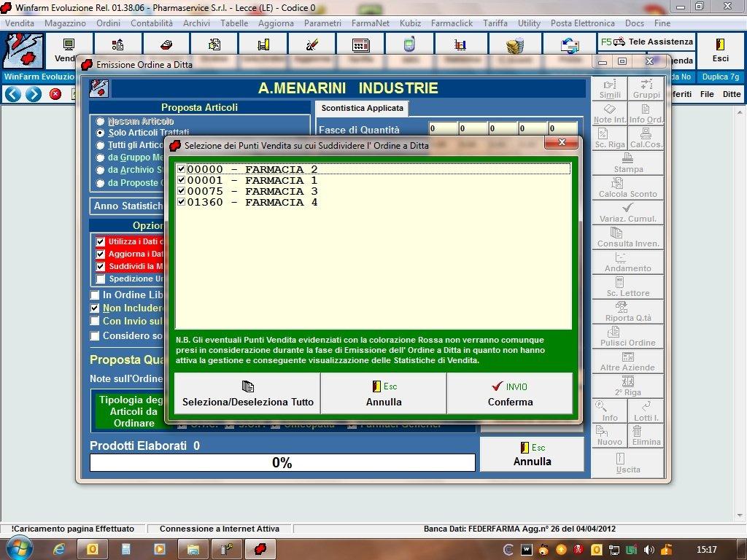
Task: Select the Nessun Articolo radio option
Action: pos(101,121)
